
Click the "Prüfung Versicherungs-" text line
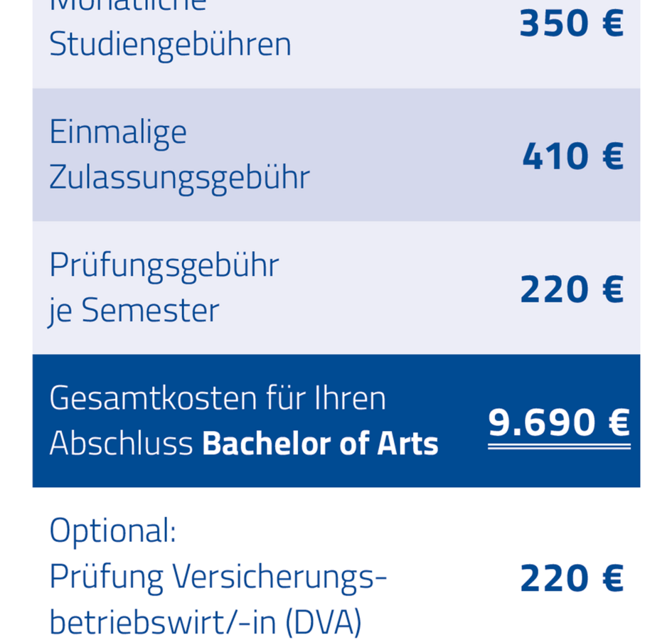[x=218, y=577]
